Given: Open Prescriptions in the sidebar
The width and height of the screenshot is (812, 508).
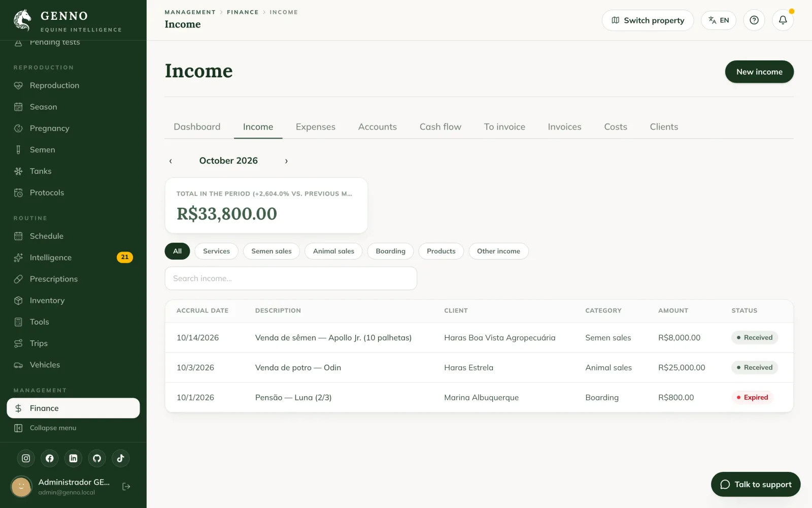Looking at the screenshot, I should pos(73,279).
